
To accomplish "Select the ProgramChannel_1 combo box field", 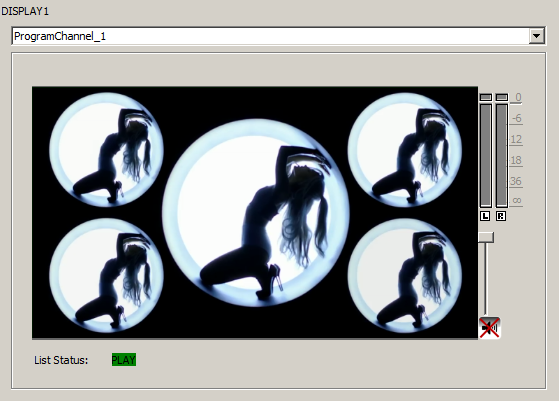I will click(x=278, y=36).
